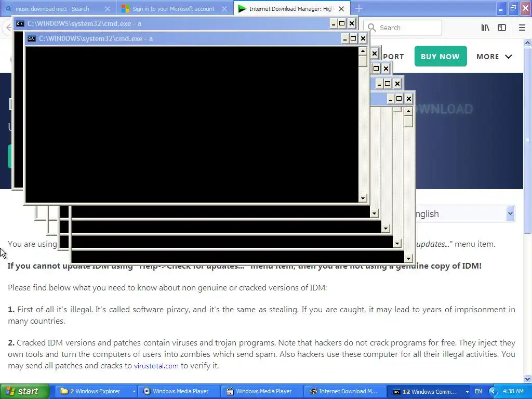
Task: Minimize the second cmd.exe window behind
Action: [333, 23]
